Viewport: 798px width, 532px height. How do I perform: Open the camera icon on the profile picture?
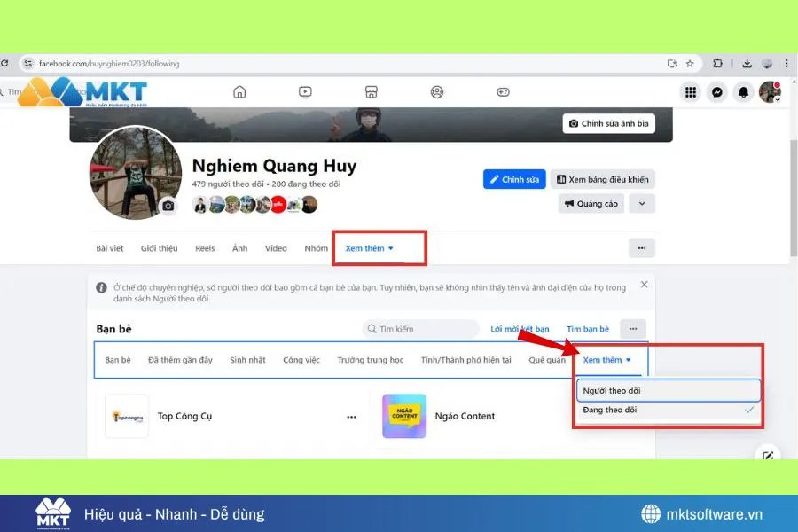(168, 206)
